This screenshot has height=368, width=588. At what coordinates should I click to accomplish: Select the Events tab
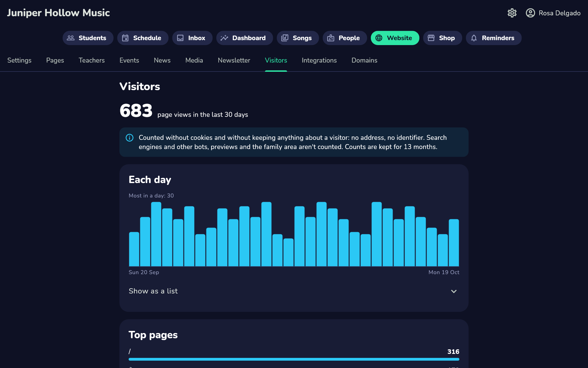point(129,60)
